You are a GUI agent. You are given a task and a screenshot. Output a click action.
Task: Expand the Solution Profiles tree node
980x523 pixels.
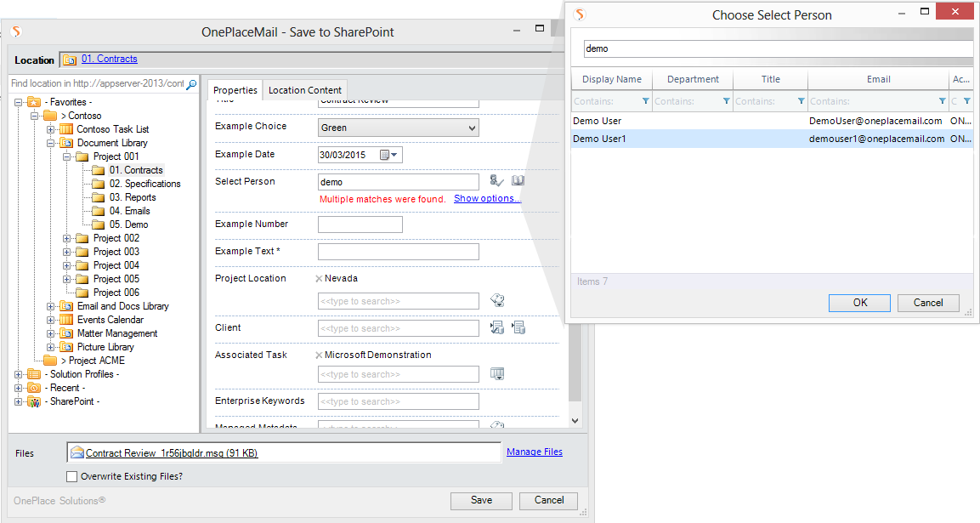tap(19, 374)
